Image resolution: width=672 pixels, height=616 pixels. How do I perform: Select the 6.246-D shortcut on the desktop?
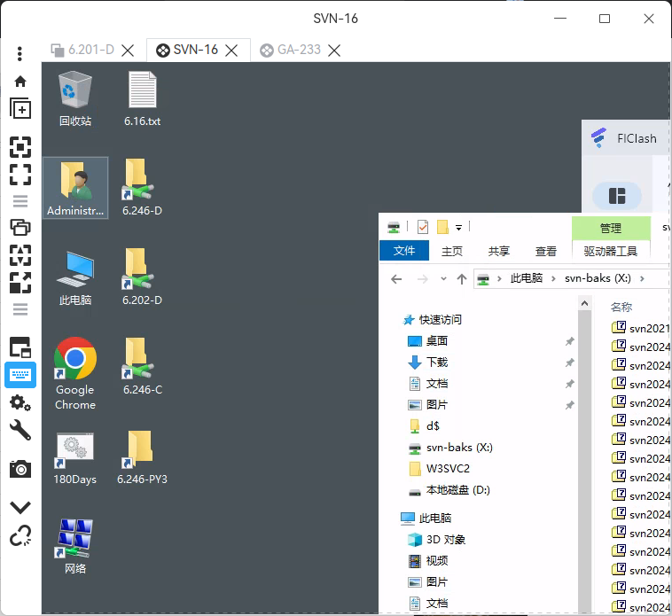(142, 188)
